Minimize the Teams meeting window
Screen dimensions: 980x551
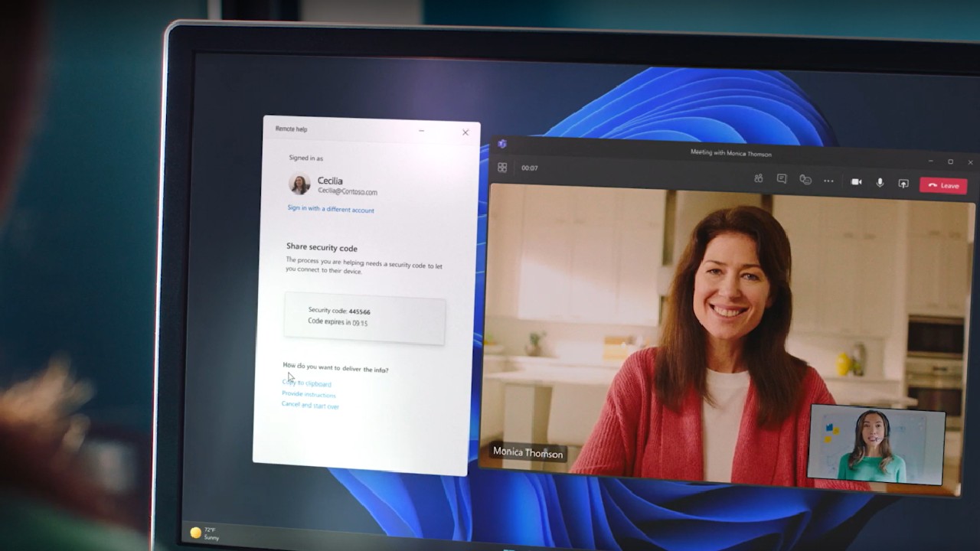point(930,161)
